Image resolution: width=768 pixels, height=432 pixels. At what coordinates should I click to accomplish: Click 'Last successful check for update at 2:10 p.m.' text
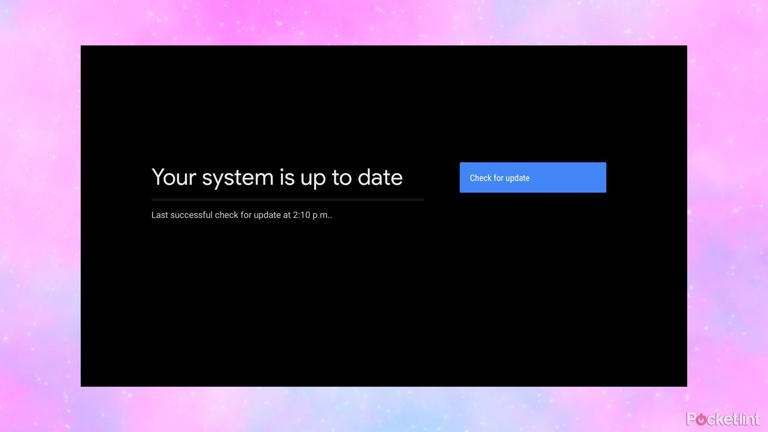[x=241, y=215]
